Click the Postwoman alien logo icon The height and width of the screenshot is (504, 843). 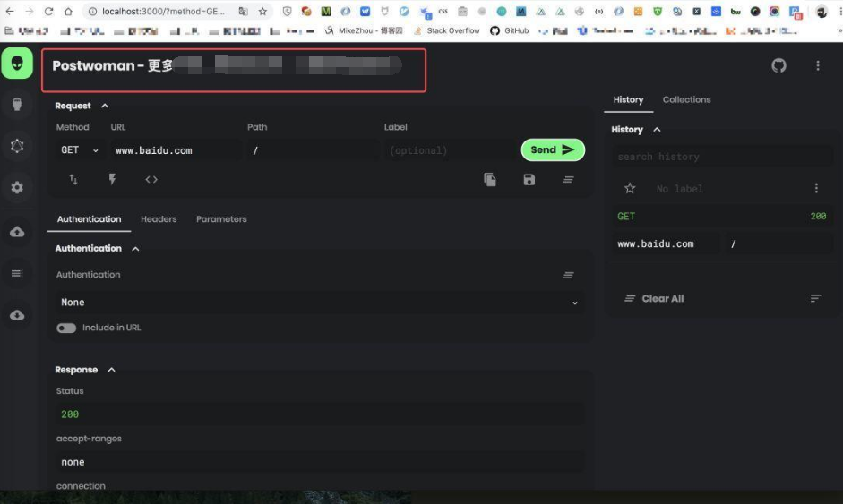pos(17,64)
